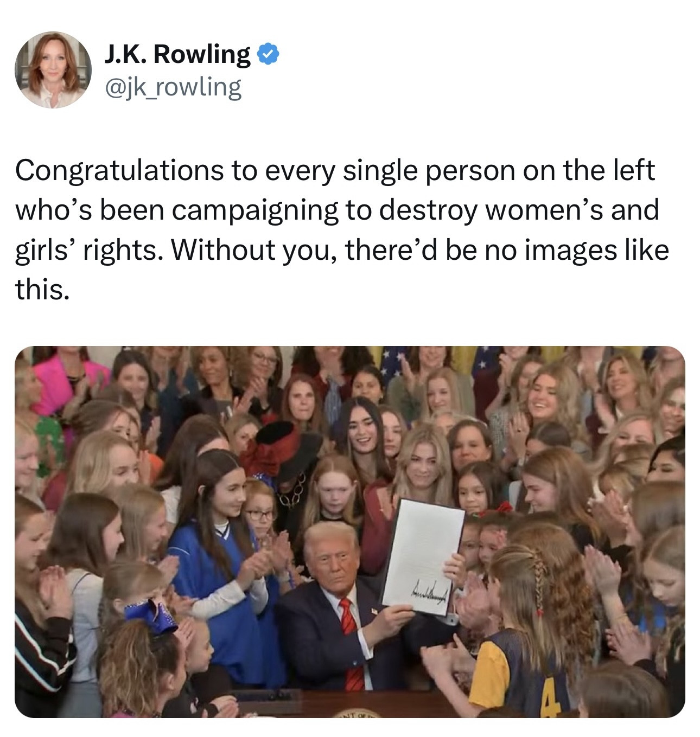Click the red striped tie in photo
This screenshot has width=700, height=737.
pyautogui.click(x=351, y=641)
